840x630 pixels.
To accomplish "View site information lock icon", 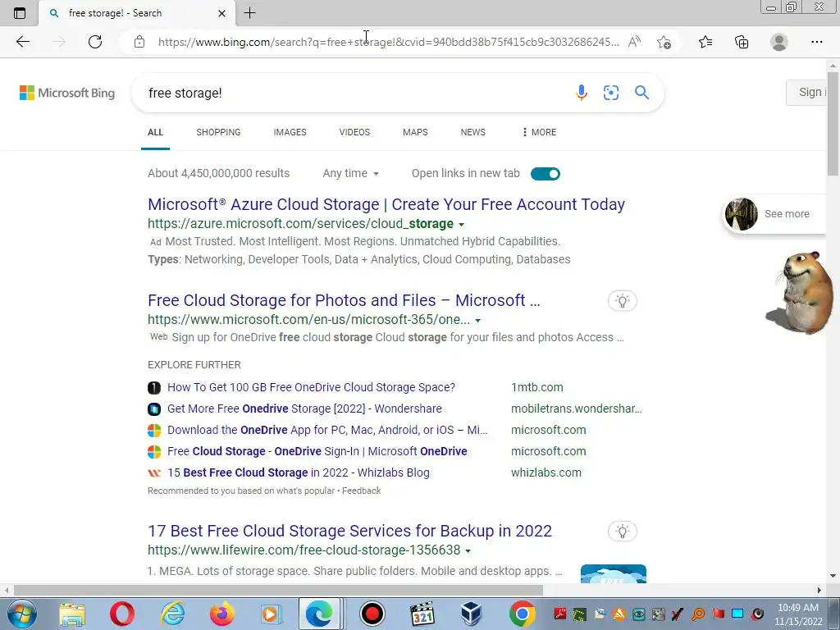I will pyautogui.click(x=139, y=42).
